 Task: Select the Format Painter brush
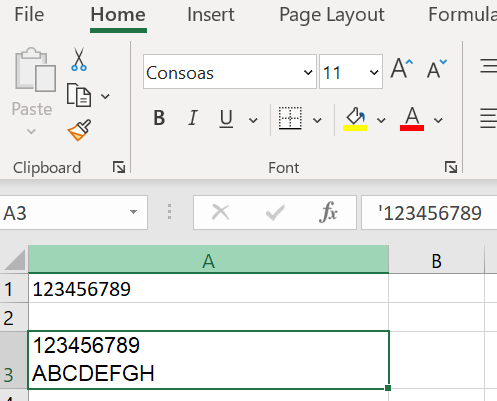coord(79,130)
